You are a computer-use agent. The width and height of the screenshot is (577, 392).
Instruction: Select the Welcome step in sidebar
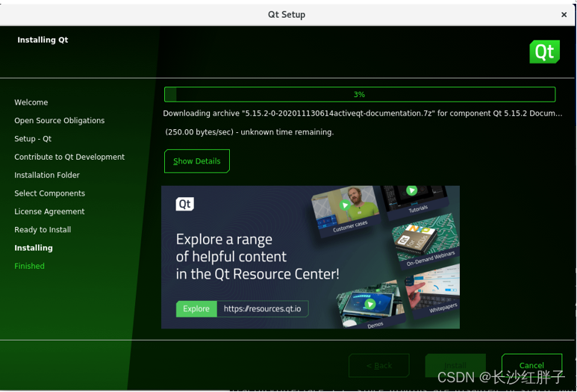pos(31,102)
